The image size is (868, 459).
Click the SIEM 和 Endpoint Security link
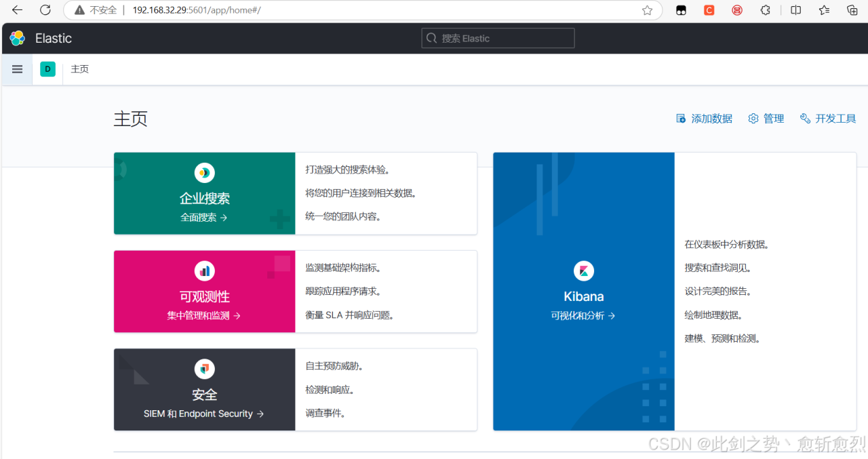(204, 414)
